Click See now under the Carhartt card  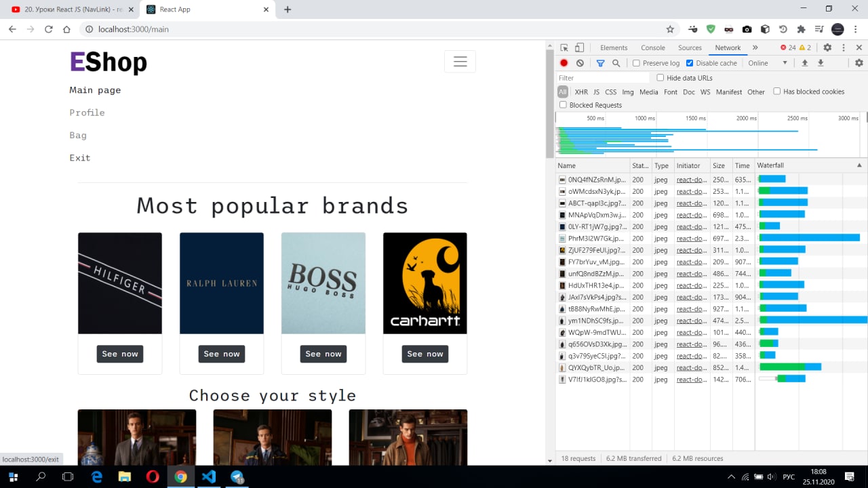point(425,354)
